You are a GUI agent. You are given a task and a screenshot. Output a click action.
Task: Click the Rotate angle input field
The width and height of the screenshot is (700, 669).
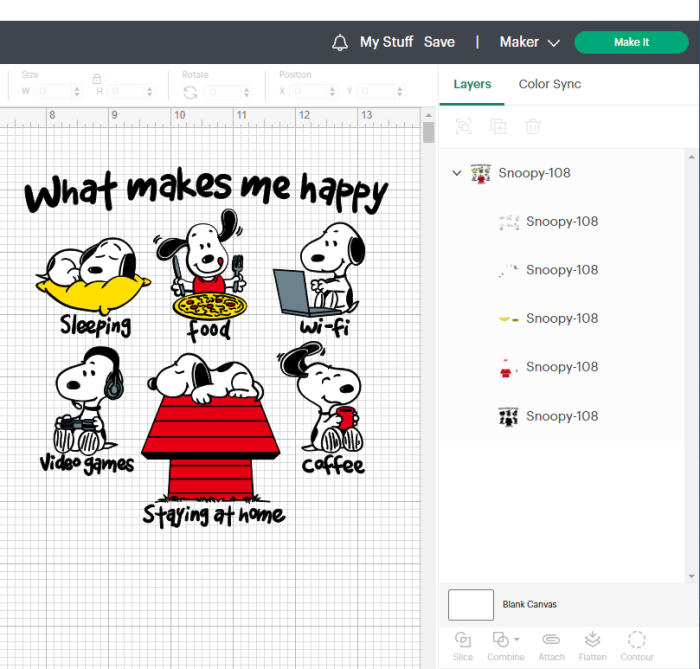click(x=223, y=92)
